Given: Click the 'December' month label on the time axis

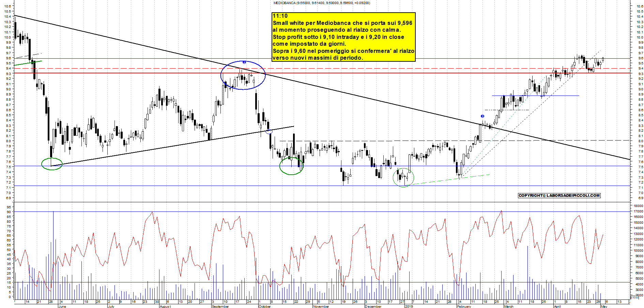Looking at the screenshot, I should pos(373,306).
